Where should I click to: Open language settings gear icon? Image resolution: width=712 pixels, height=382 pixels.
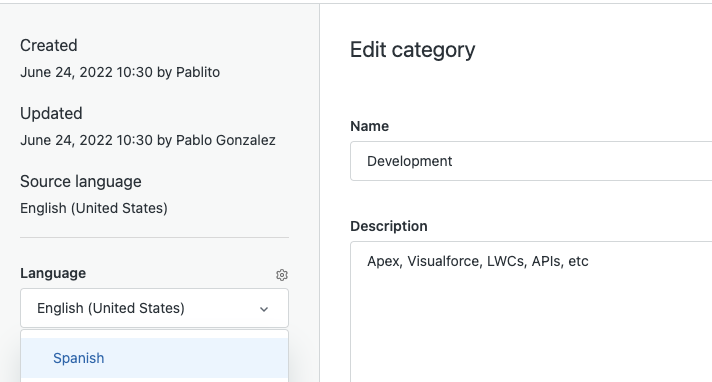282,275
